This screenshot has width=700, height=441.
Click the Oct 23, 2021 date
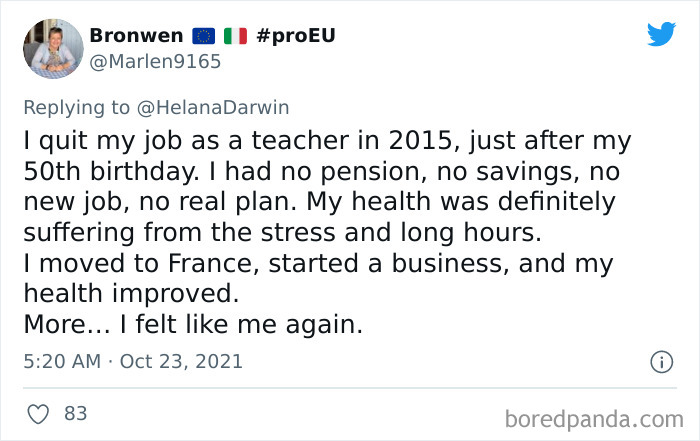tap(181, 361)
